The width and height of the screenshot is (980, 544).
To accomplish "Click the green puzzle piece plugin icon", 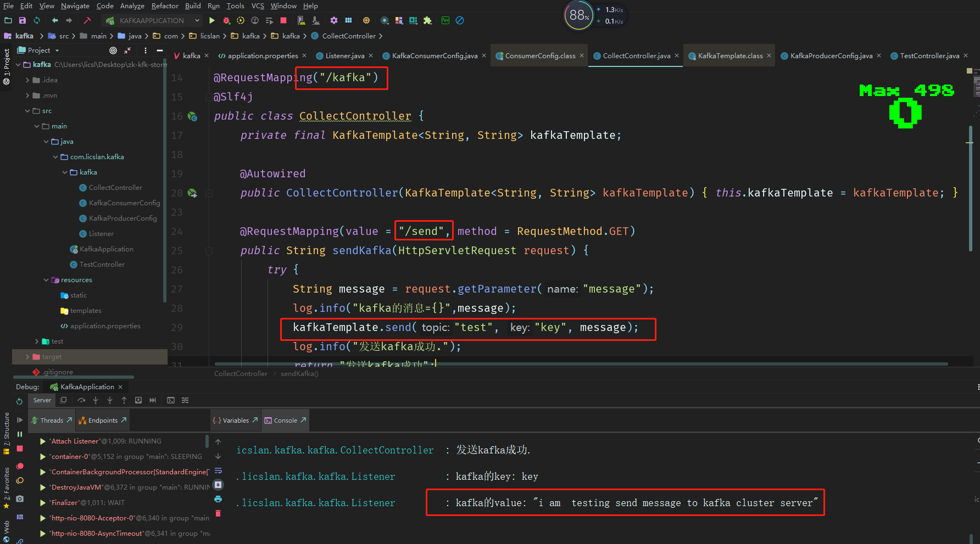I will (427, 20).
